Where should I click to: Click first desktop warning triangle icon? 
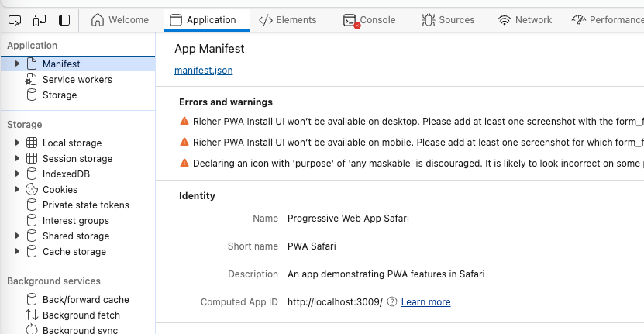[184, 122]
